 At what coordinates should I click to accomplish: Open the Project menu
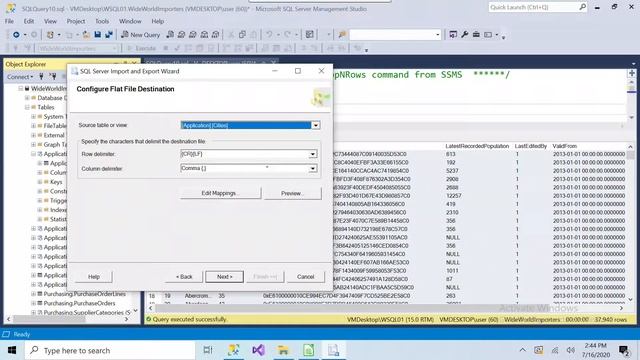click(76, 21)
